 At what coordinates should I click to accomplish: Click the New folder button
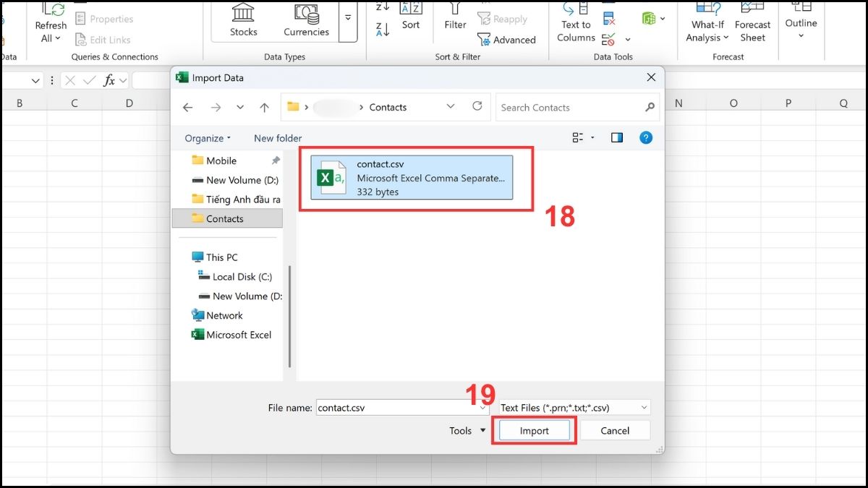[277, 137]
